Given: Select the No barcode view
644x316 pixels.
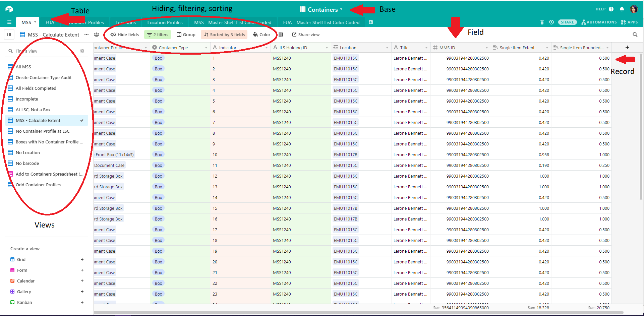Looking at the screenshot, I should [x=27, y=163].
